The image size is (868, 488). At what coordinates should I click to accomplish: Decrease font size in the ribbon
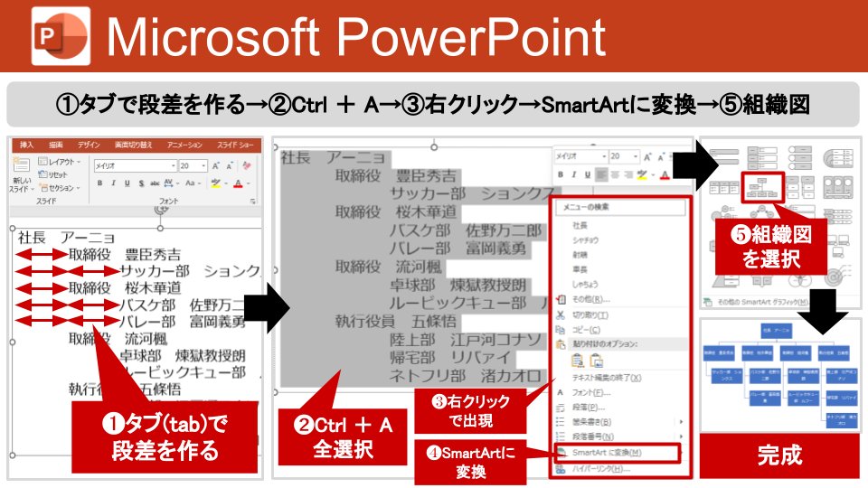tap(229, 165)
